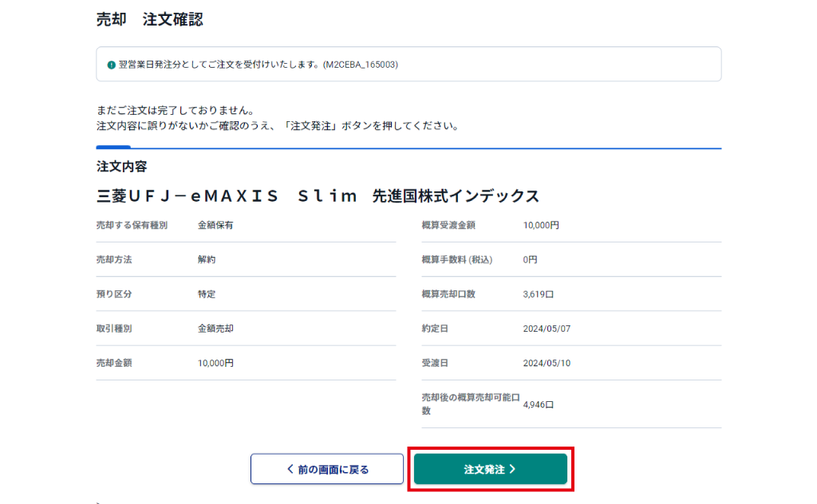Image resolution: width=817 pixels, height=504 pixels.
Task: Click the text まだご注文は完了しておりません。
Action: (x=176, y=110)
